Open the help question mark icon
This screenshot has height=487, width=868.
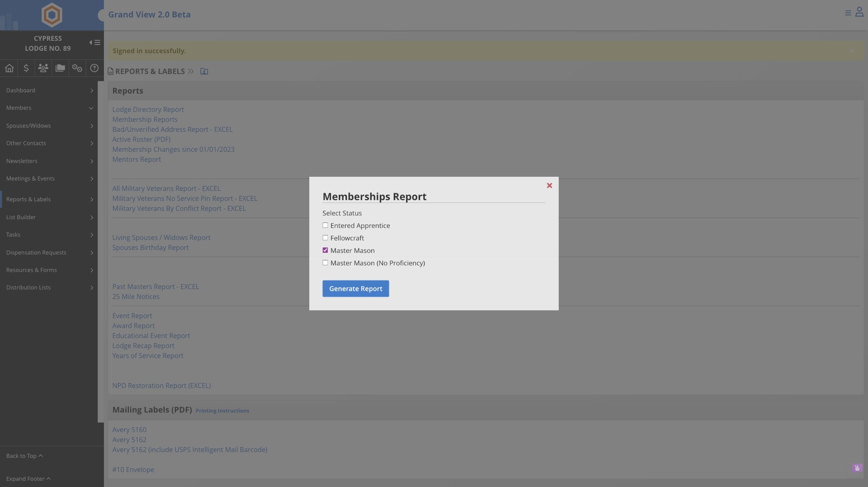(x=94, y=68)
